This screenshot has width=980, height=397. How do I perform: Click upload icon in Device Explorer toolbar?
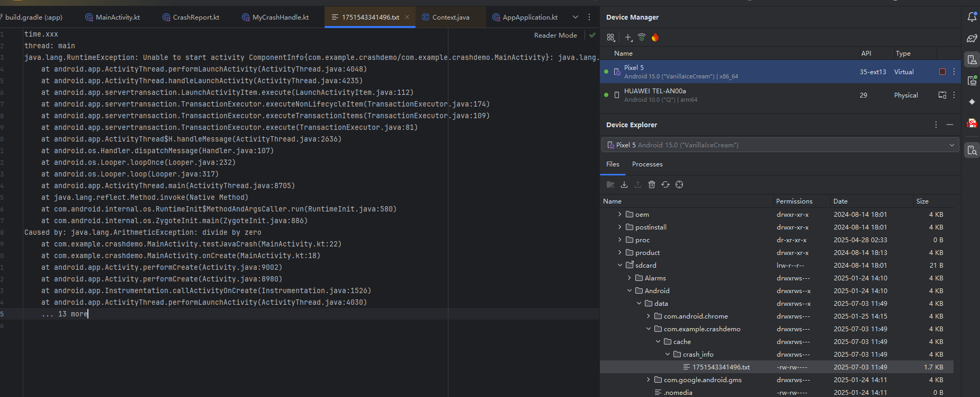click(x=638, y=184)
